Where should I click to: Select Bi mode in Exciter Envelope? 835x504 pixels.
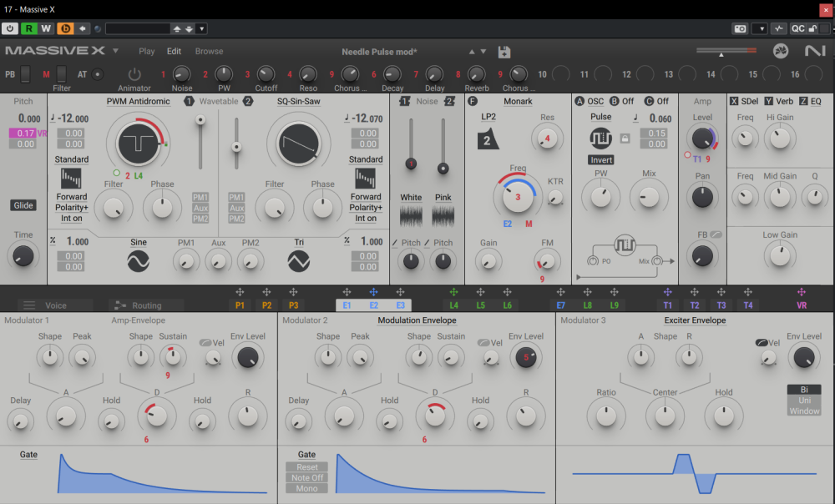(804, 390)
